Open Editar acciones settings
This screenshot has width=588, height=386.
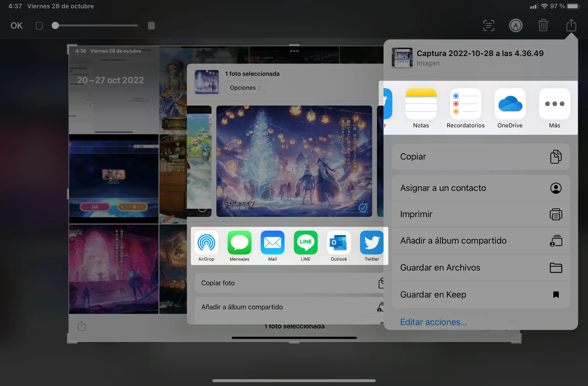click(x=433, y=322)
